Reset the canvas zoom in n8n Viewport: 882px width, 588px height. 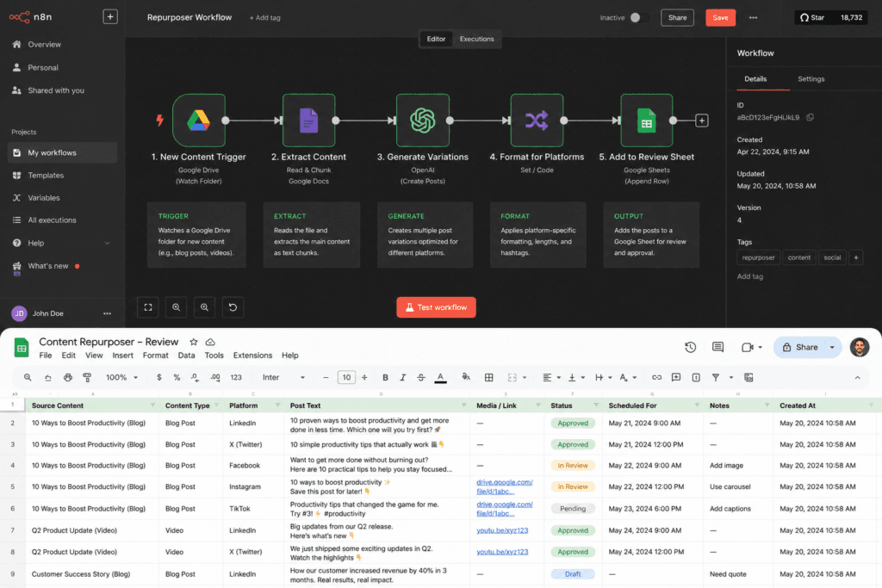click(233, 307)
